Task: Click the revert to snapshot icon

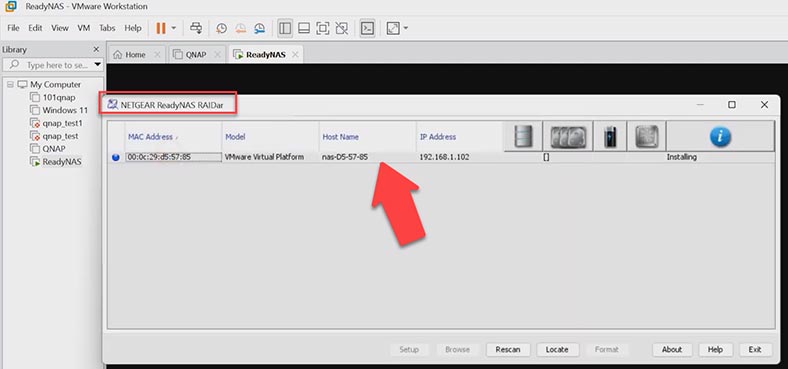Action: [241, 28]
